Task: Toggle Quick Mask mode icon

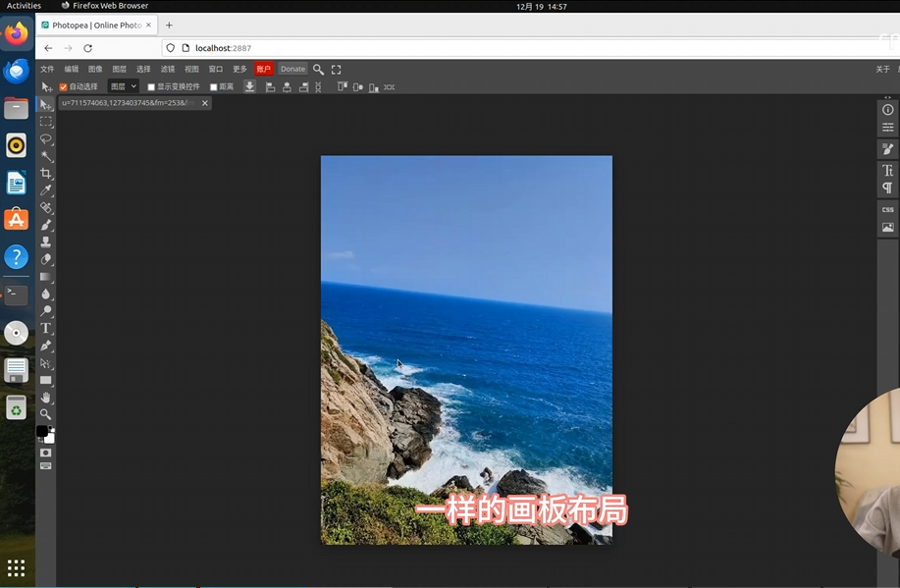Action: coord(46,454)
